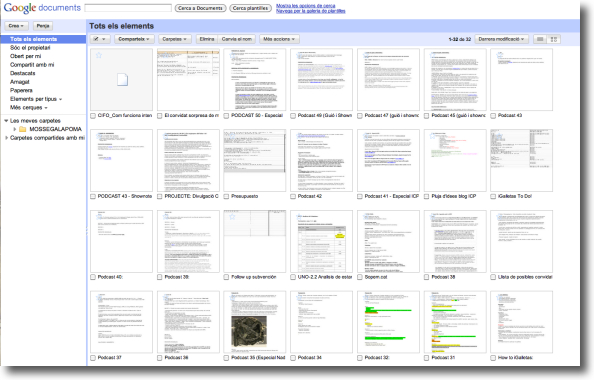Check the Presupuesto checkbox
The height and width of the screenshot is (380, 594).
[227, 196]
